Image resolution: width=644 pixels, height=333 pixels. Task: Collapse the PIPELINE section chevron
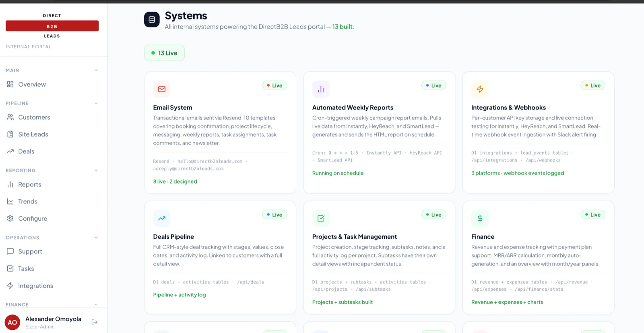[x=96, y=103]
